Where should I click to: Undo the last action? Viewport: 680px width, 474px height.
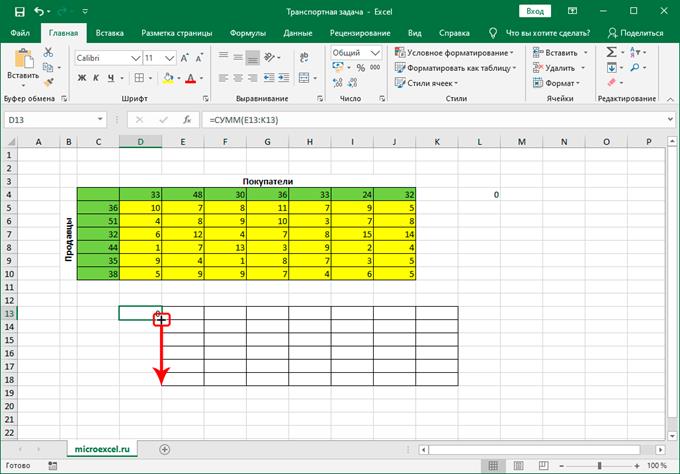click(x=39, y=12)
